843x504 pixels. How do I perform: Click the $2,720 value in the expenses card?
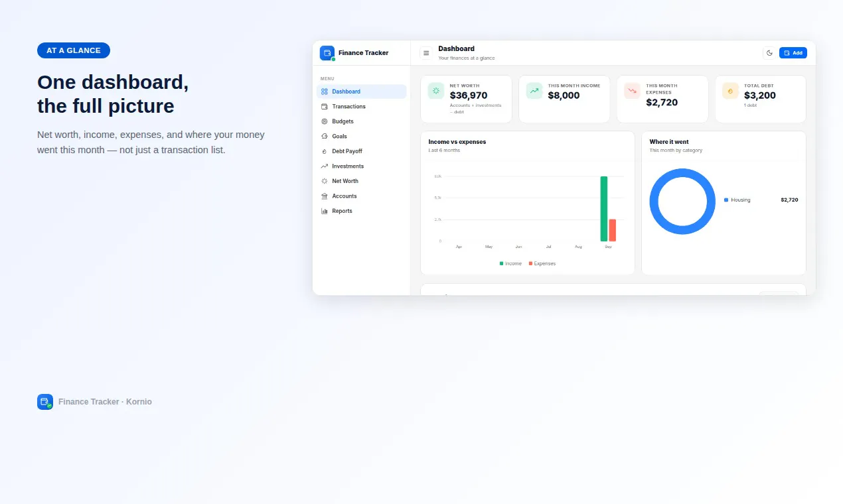tap(662, 102)
